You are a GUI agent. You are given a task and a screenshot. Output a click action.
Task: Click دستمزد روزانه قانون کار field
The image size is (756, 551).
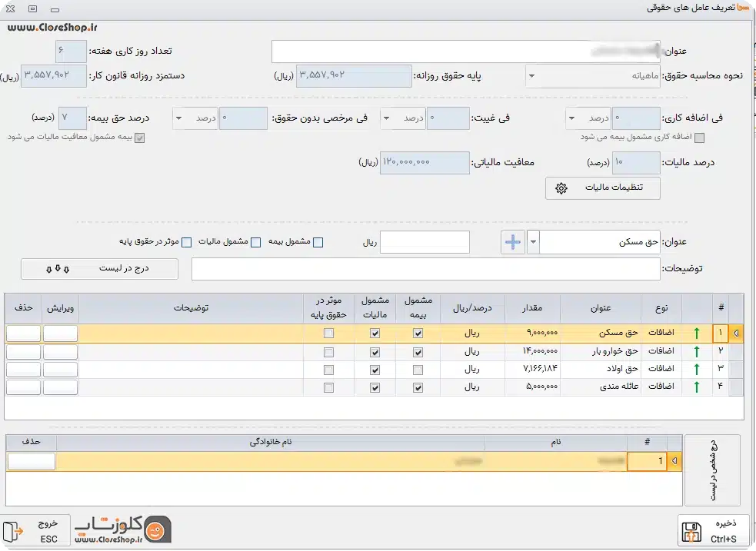[x=54, y=76]
